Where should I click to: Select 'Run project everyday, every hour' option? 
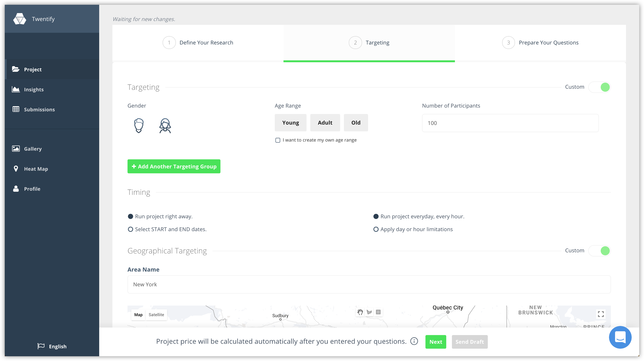(376, 216)
